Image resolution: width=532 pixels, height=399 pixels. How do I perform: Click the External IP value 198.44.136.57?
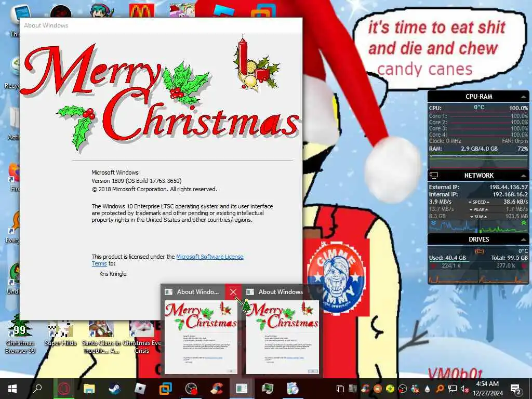pyautogui.click(x=509, y=187)
